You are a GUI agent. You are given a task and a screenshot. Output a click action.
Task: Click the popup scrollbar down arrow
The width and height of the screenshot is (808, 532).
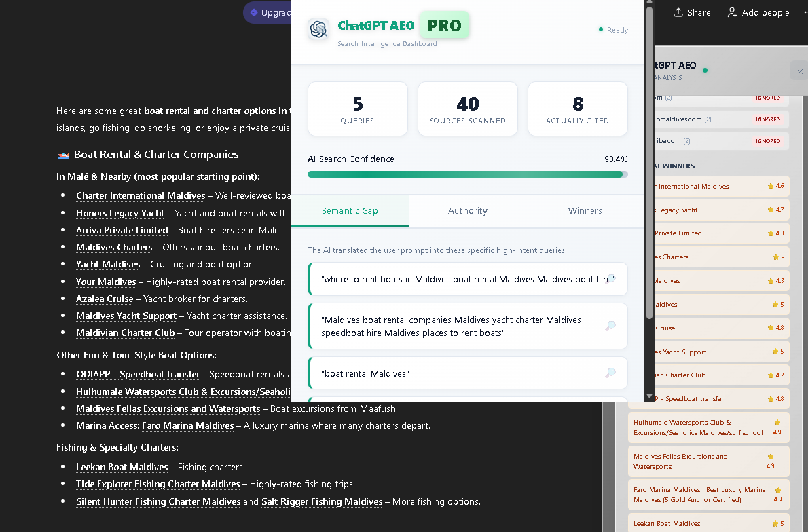pyautogui.click(x=649, y=396)
